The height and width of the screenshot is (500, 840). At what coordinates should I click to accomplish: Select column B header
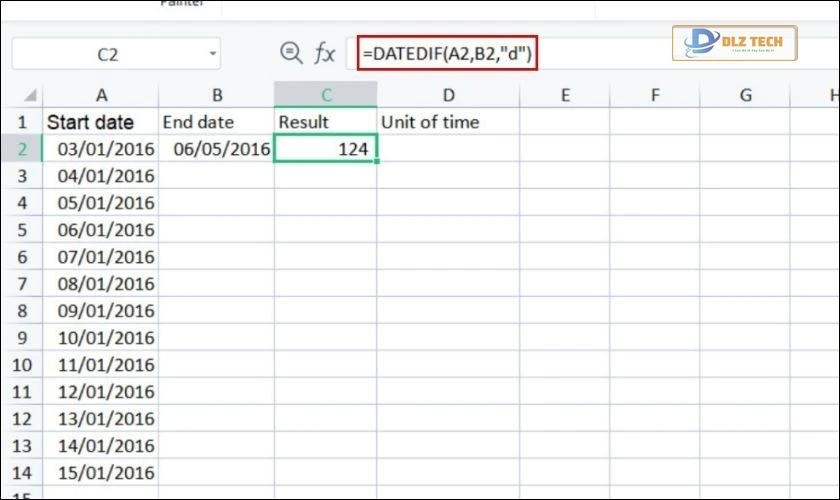(216, 95)
